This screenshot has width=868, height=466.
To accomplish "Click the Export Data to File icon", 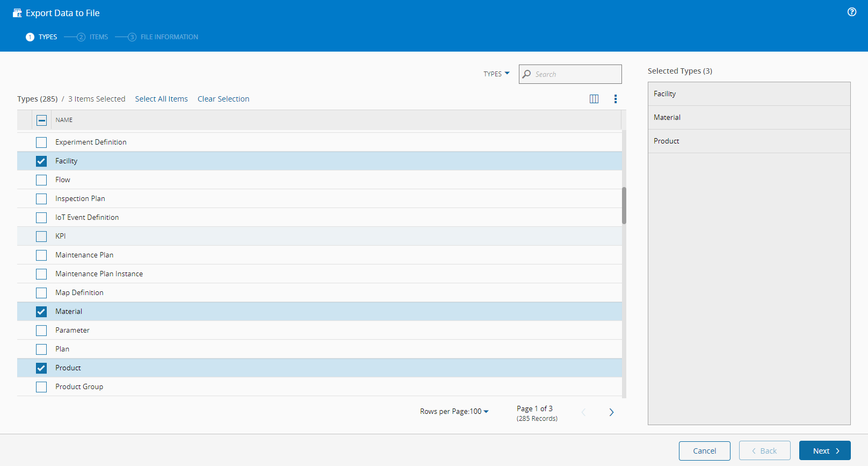I will [x=17, y=13].
